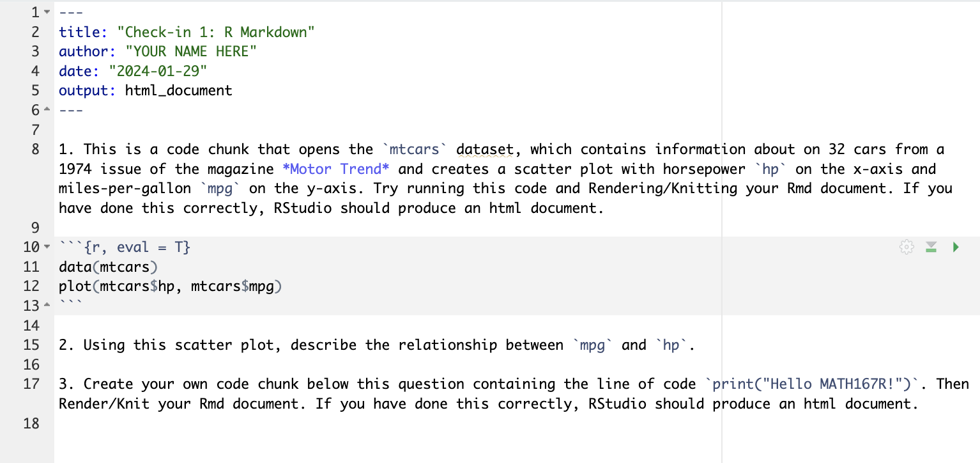Click line number 18 in the gutter
The width and height of the screenshot is (980, 463).
click(x=31, y=423)
